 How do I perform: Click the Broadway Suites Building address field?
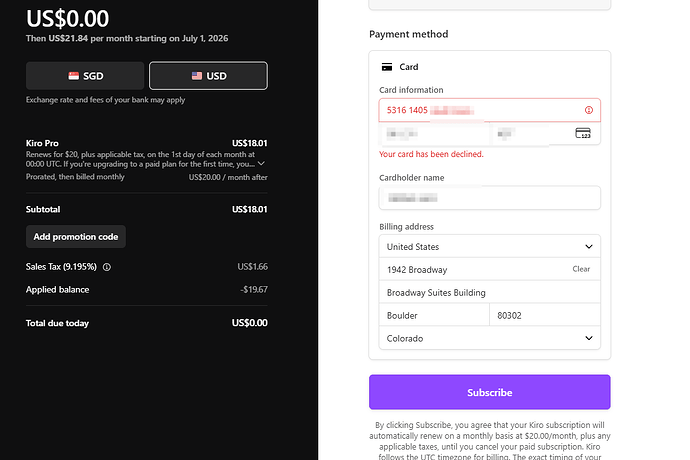coord(489,292)
